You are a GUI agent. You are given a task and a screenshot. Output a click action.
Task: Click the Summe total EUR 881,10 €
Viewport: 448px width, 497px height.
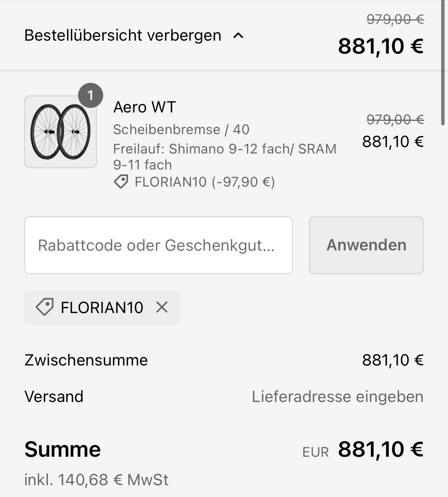coord(363,450)
